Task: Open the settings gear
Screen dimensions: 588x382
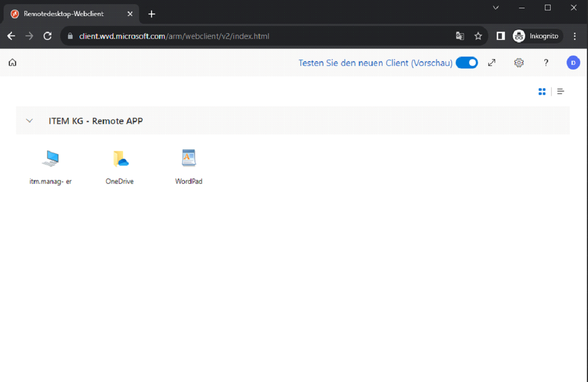Action: coord(518,63)
